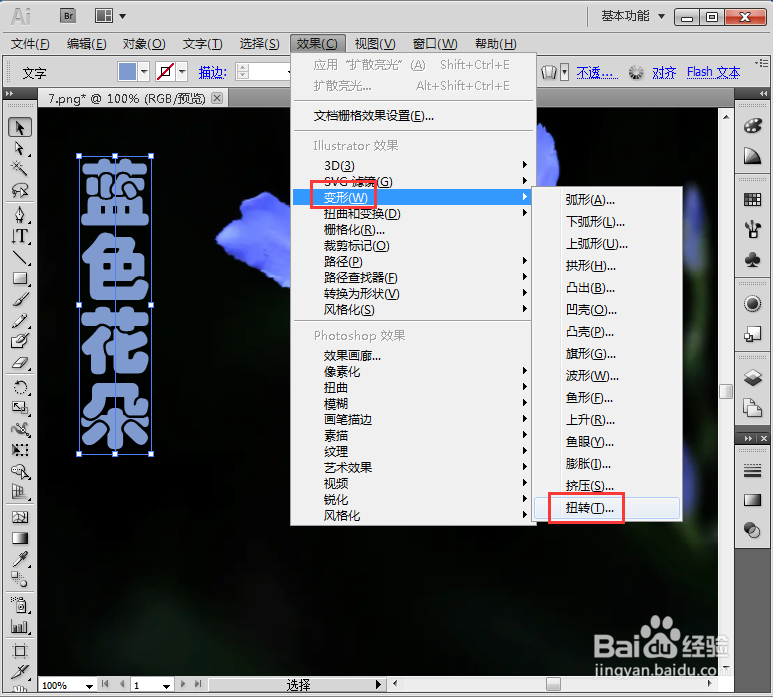
Task: Open the 视图(V) menu
Action: [x=375, y=43]
